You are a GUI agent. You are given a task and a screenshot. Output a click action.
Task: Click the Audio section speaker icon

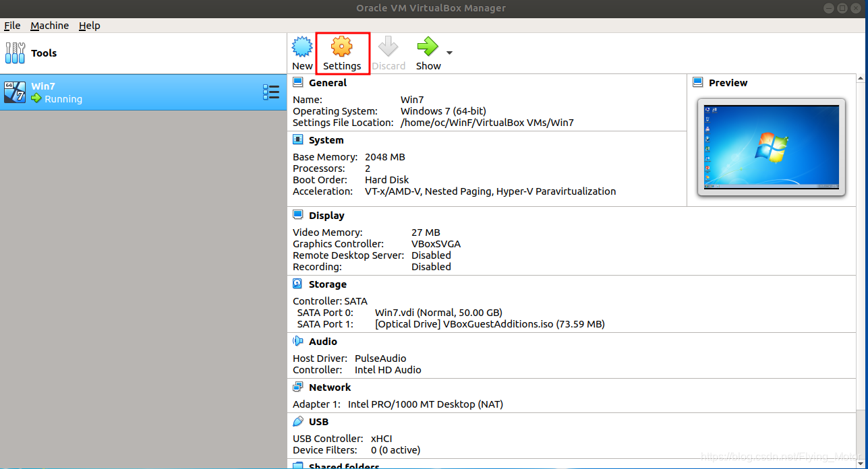click(298, 341)
